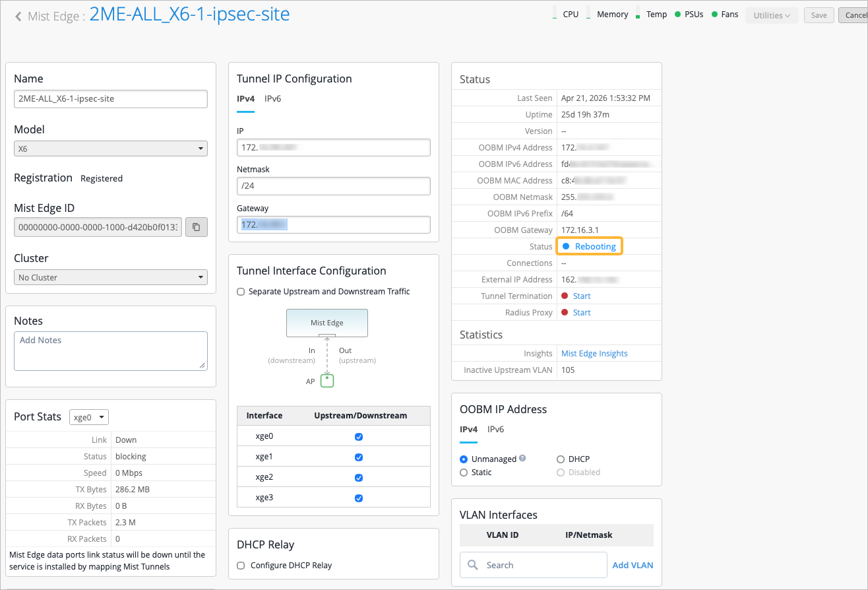Click the Link value Down
Image resolution: width=868 pixels, height=590 pixels.
[126, 440]
